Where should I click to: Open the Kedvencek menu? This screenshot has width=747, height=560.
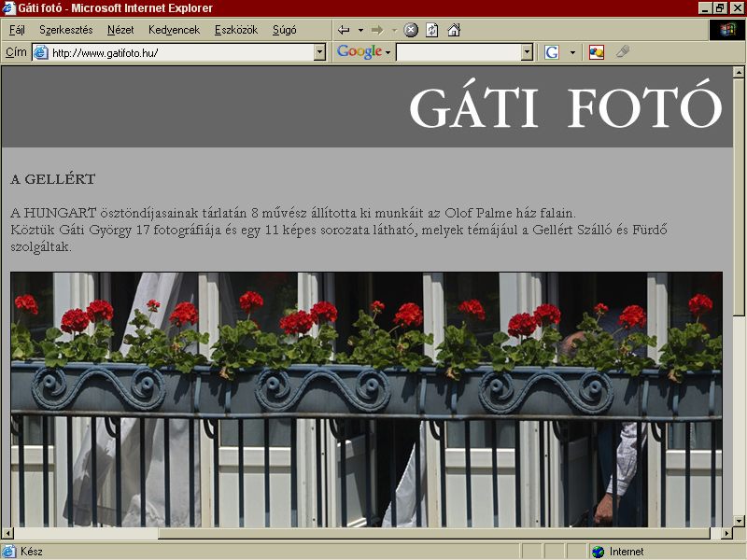point(174,30)
